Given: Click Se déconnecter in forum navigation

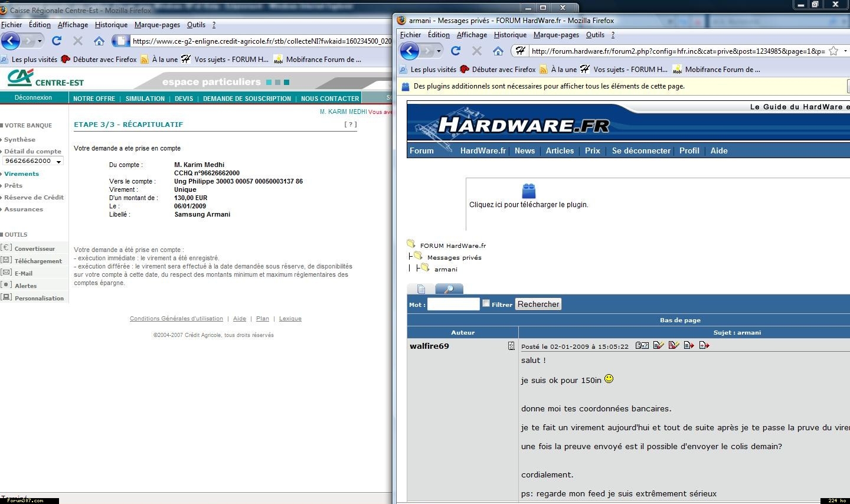Looking at the screenshot, I should tap(641, 150).
